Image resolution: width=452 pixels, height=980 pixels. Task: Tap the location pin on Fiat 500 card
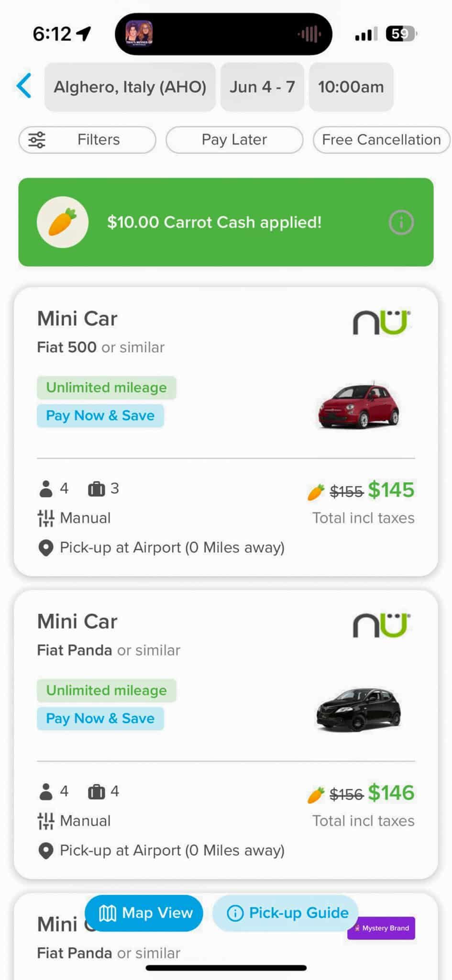pos(45,548)
